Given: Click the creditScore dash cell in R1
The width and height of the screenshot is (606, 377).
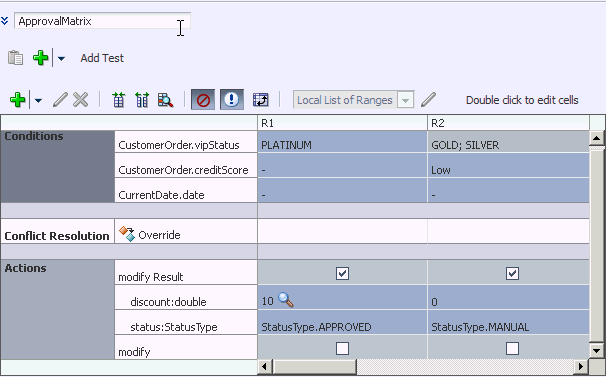Looking at the screenshot, I should click(342, 165).
